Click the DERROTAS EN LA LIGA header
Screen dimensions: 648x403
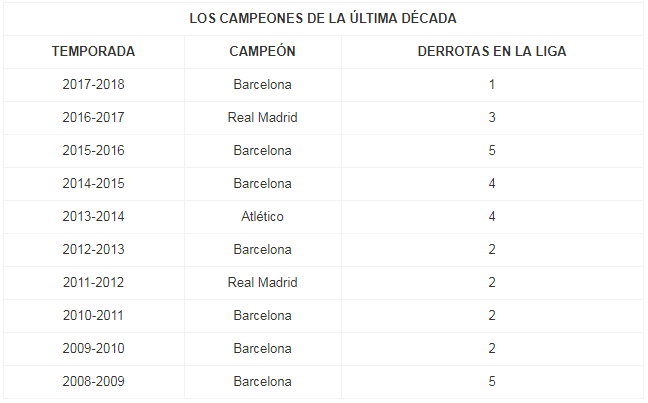(x=492, y=51)
